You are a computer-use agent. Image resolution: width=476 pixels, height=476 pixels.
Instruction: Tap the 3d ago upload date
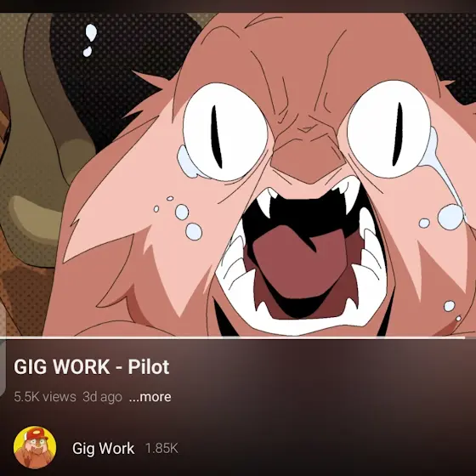(x=102, y=397)
